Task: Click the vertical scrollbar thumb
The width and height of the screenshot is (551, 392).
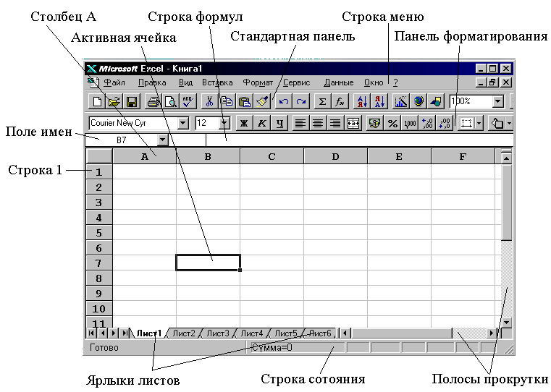Action: point(506,202)
